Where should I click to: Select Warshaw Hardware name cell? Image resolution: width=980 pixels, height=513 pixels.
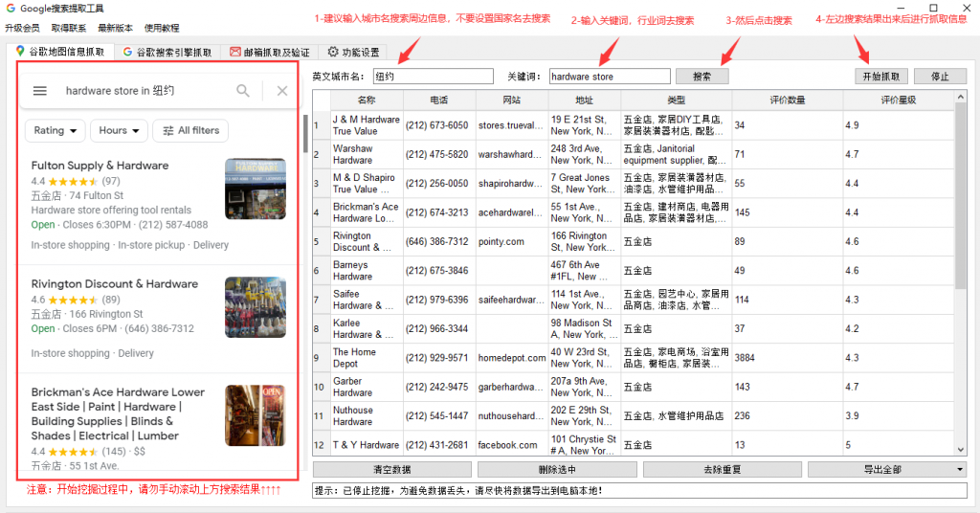click(367, 154)
